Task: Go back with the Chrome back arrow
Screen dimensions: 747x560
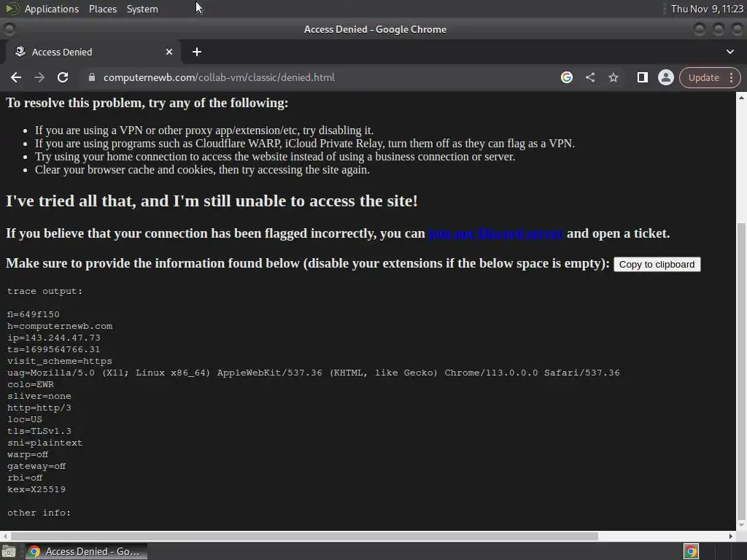Action: pos(16,77)
